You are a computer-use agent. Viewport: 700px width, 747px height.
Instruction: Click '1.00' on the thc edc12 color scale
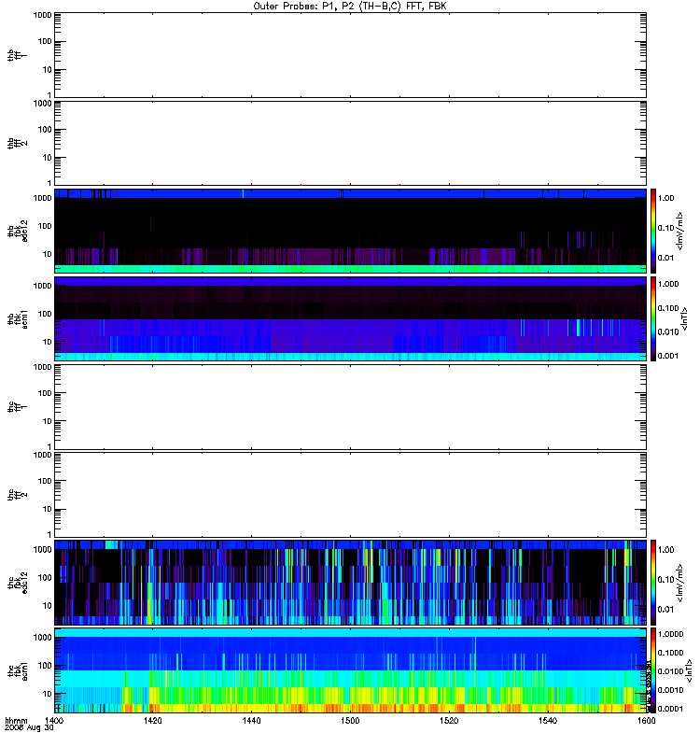click(x=665, y=549)
